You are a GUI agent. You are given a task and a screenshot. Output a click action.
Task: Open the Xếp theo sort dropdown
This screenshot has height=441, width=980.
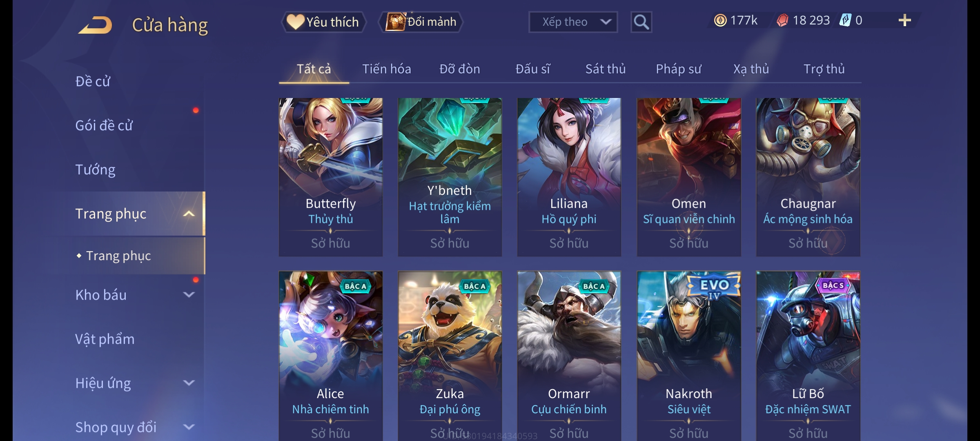pyautogui.click(x=573, y=22)
